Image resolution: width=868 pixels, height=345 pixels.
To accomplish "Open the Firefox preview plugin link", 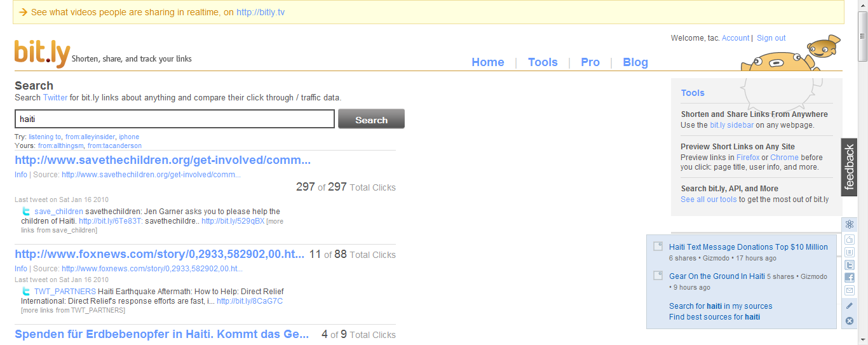I will pos(748,157).
